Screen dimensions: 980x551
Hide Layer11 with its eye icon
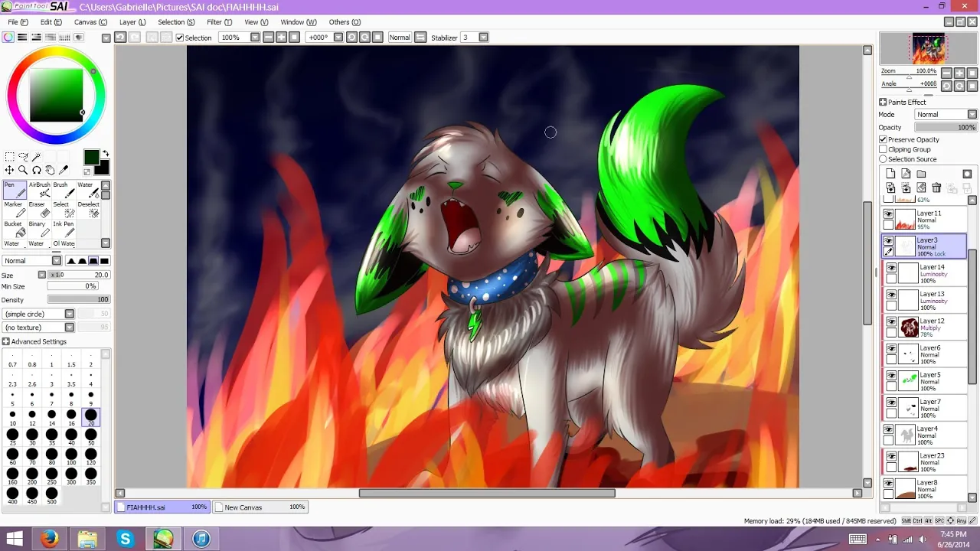[x=888, y=215]
